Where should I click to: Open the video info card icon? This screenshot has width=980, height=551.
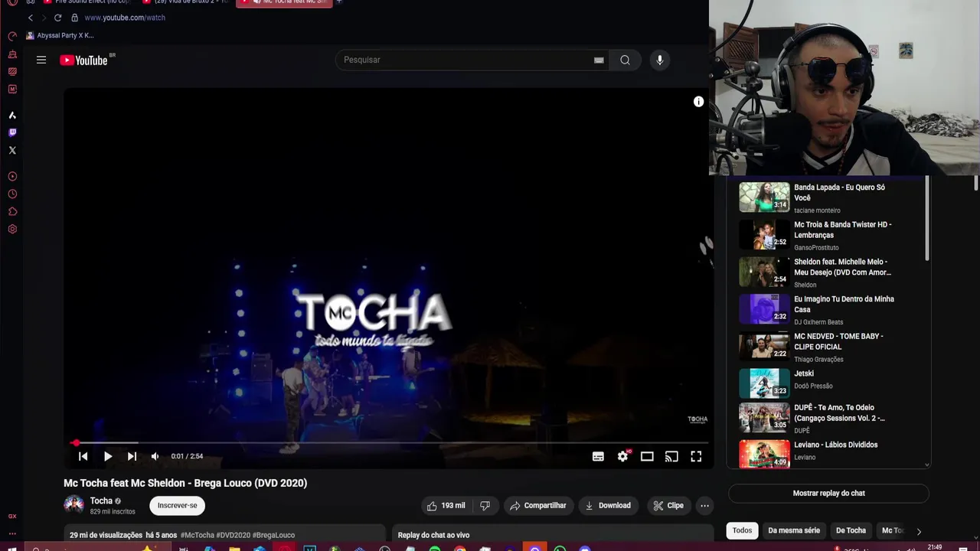[x=698, y=102]
